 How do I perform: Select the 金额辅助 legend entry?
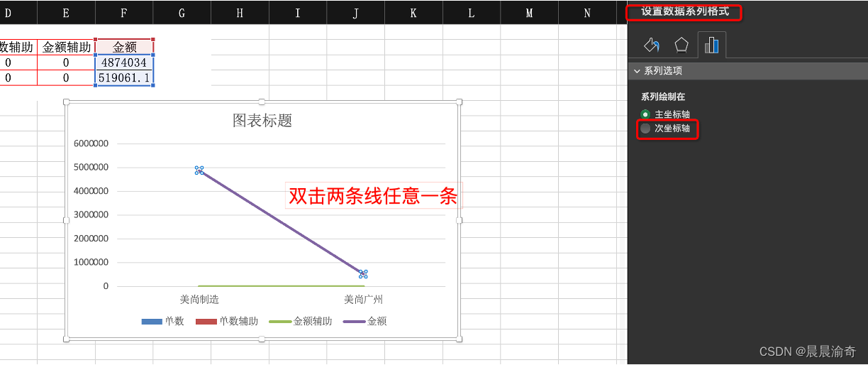pos(301,321)
